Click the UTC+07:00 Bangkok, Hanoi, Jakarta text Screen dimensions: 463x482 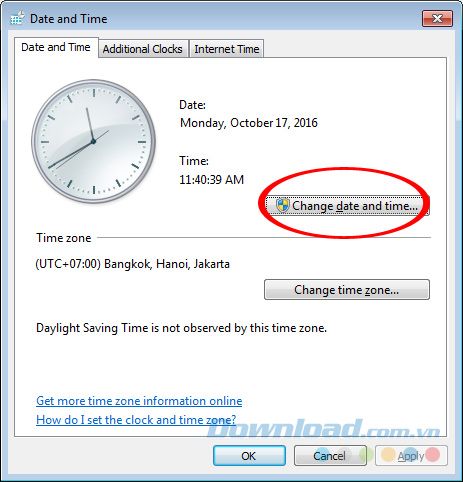pyautogui.click(x=133, y=264)
